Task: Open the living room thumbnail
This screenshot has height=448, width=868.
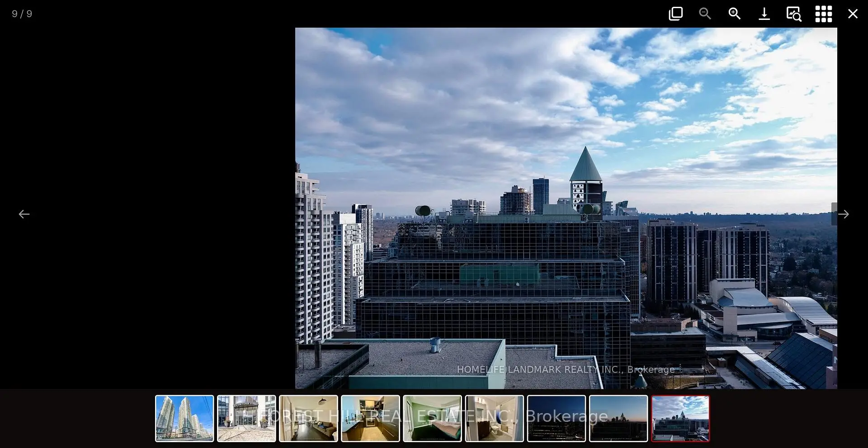Action: [308, 418]
